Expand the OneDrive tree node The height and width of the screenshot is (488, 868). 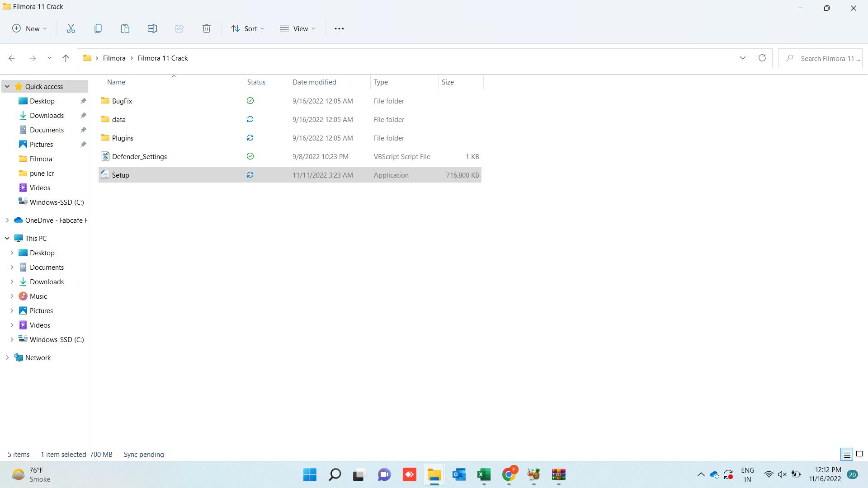coord(7,220)
